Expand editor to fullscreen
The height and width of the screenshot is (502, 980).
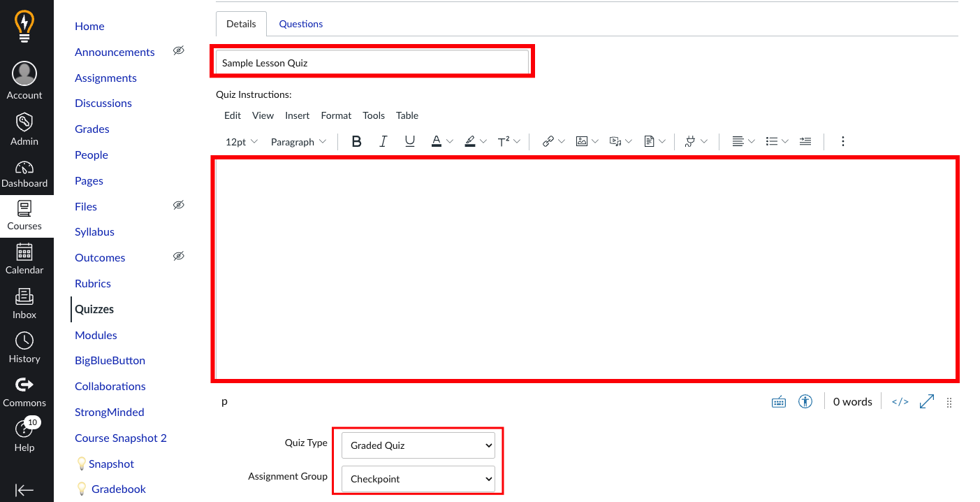[927, 401]
